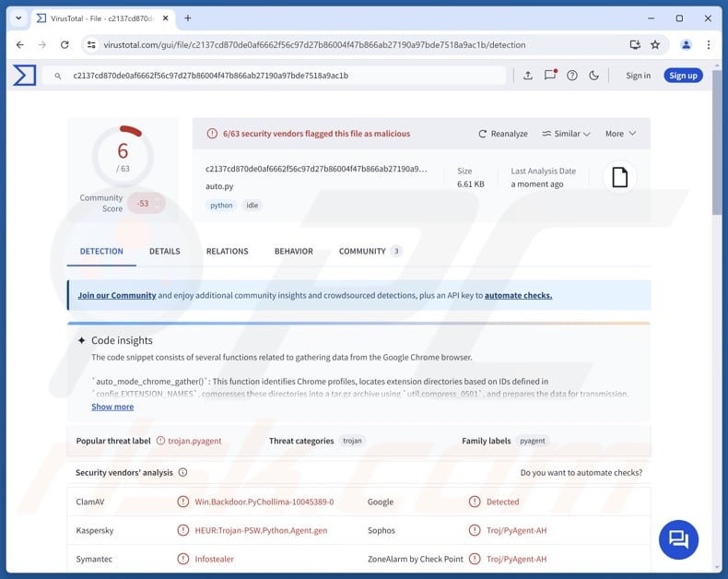Open the chat bubble button
This screenshot has width=728, height=579.
pos(678,539)
